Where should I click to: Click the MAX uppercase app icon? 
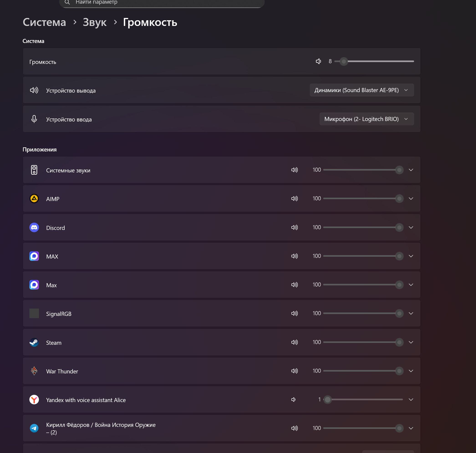point(34,256)
